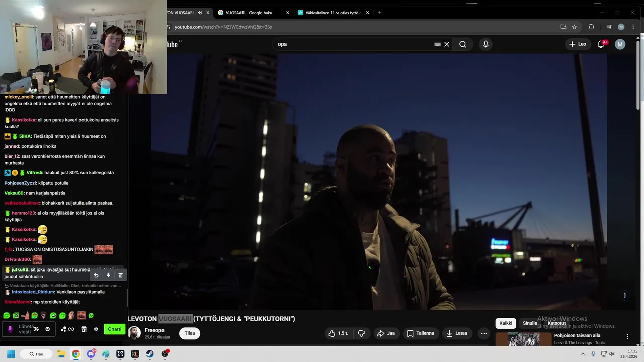This screenshot has width=644, height=362.
Task: Select the Sinulle filter chip
Action: (x=530, y=323)
